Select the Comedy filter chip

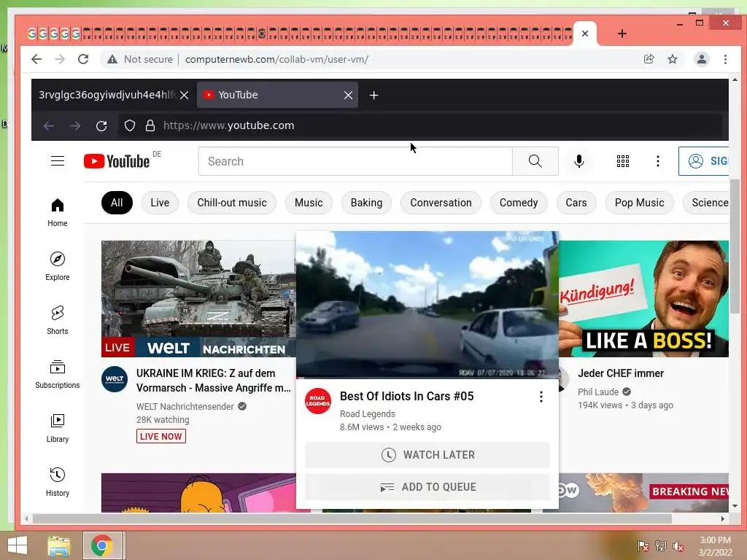pyautogui.click(x=519, y=203)
